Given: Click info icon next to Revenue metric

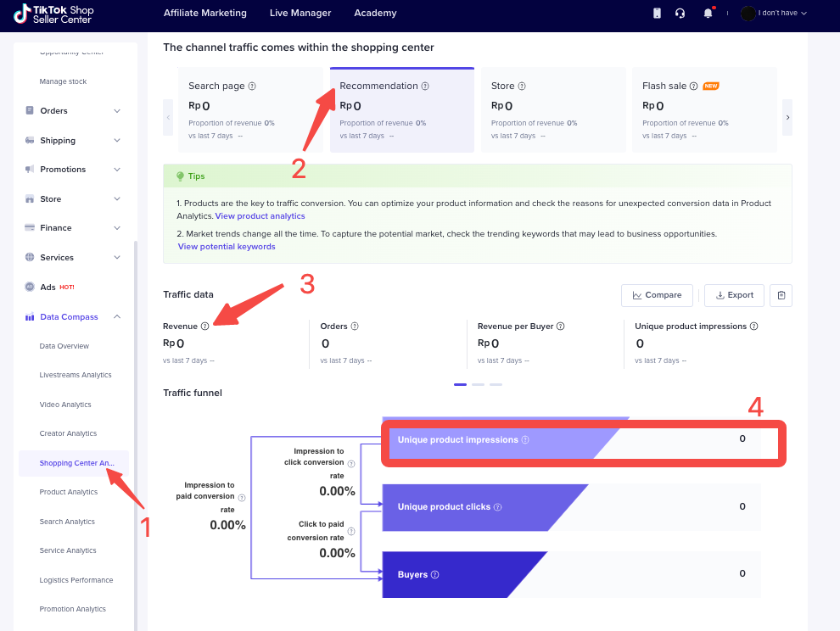Looking at the screenshot, I should 205,327.
